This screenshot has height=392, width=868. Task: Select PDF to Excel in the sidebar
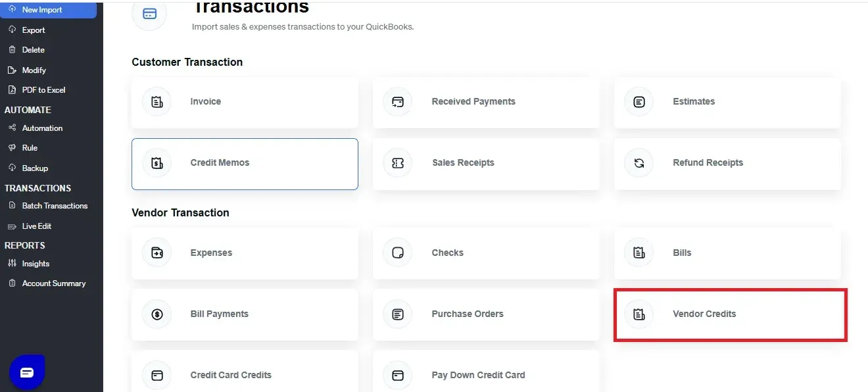click(x=43, y=90)
